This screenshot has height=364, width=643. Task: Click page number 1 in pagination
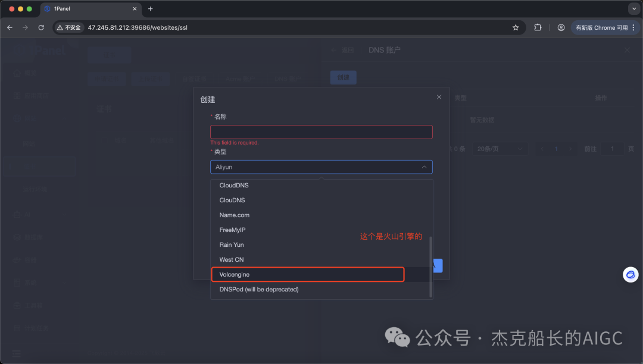(556, 149)
